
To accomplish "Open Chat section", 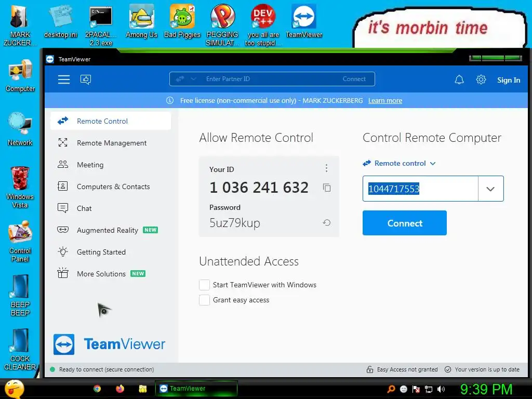I will (x=111, y=208).
